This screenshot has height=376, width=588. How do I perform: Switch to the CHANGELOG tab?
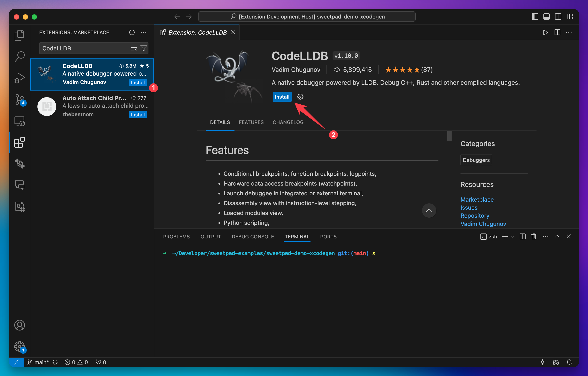(288, 122)
